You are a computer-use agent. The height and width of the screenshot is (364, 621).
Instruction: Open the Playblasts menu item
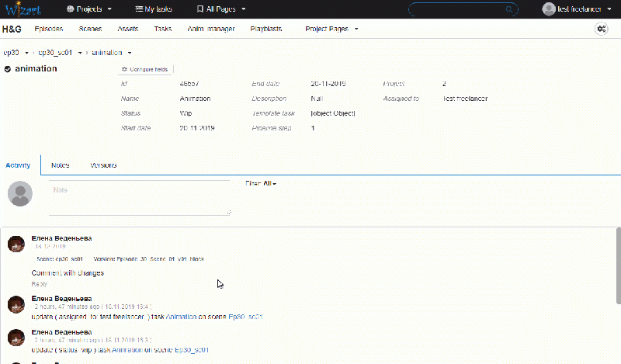coord(265,29)
